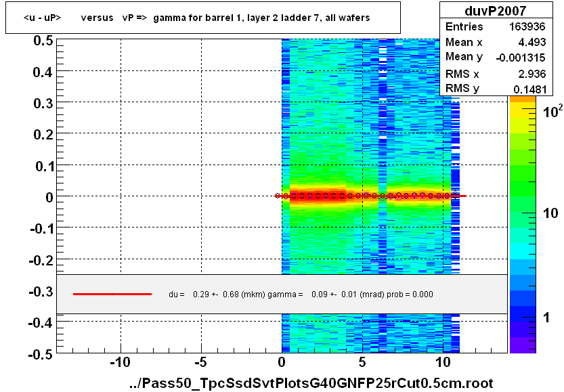Click the y-axis label 0.4
Screen dimensions: 564x392
(43, 72)
